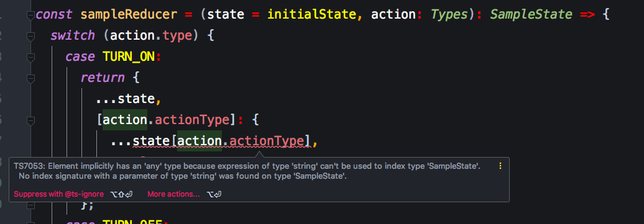Click 'type' in 'action.type'
Image resolution: width=644 pixels, height=224 pixels.
(x=177, y=36)
